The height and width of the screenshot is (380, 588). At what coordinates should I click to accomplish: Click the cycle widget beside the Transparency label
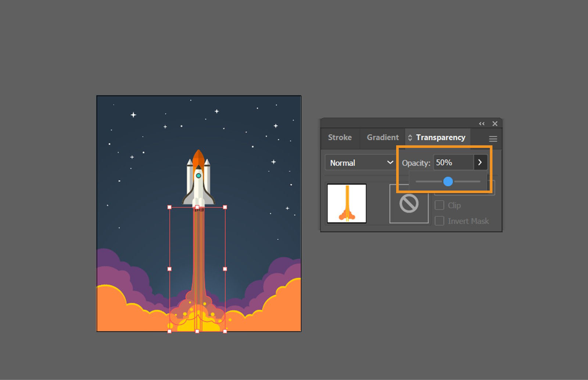pyautogui.click(x=410, y=138)
